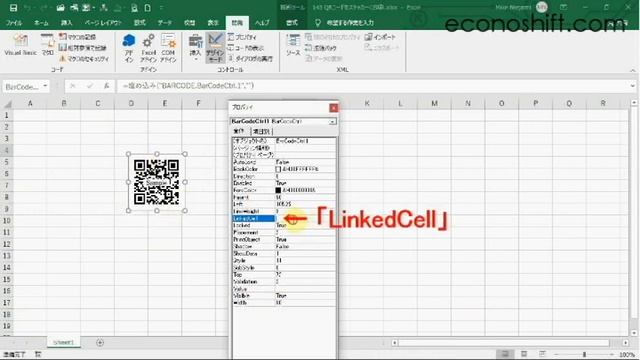Click the 100% zoom level
This screenshot has height=360, width=640.
pos(627,354)
